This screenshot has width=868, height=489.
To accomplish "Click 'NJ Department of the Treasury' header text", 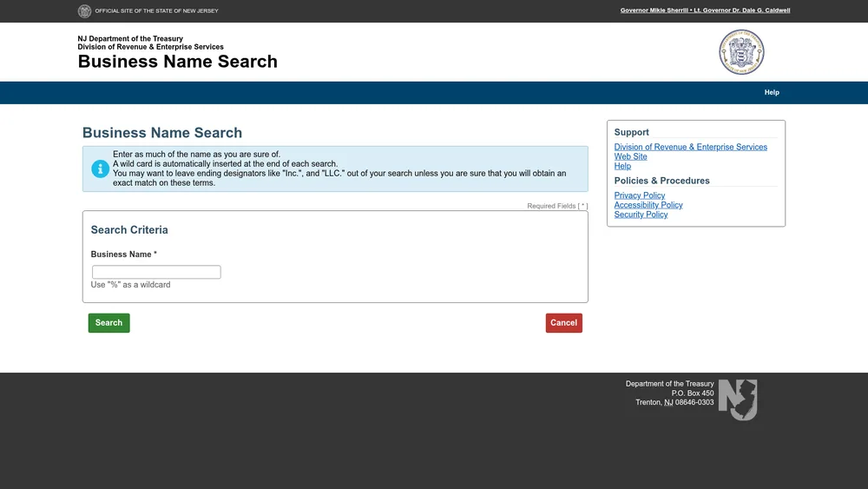I will (130, 39).
